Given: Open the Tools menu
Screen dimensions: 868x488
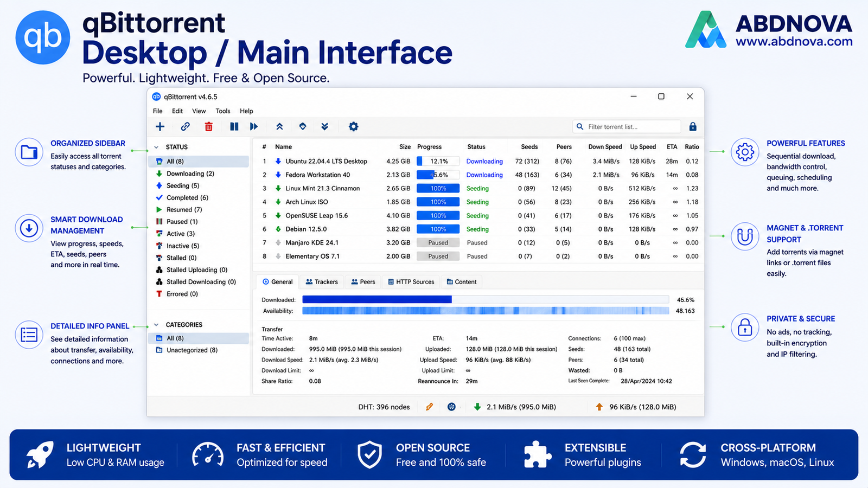Looking at the screenshot, I should tap(223, 111).
